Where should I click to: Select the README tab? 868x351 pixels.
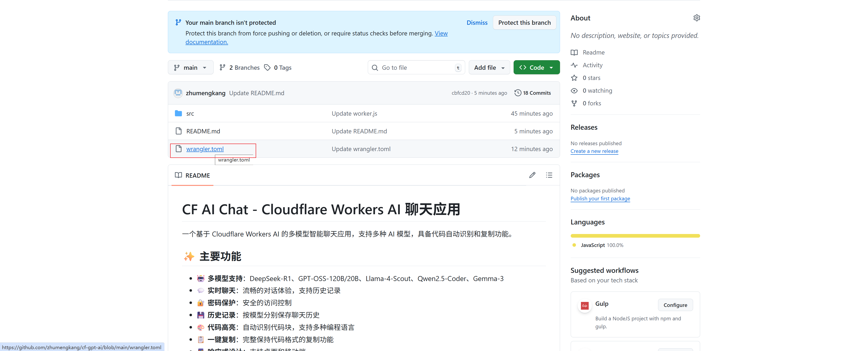pos(192,175)
